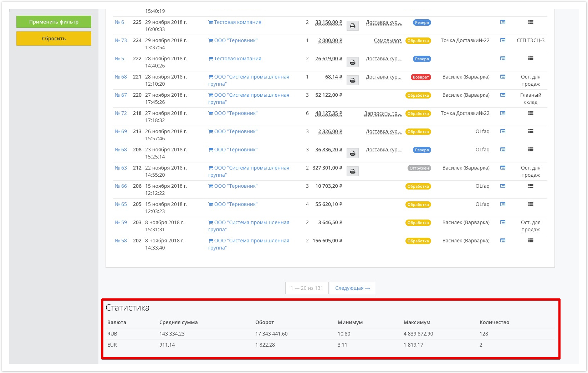Click the blue card icon for order 222
Screen dimensions: 588x373
click(503, 59)
